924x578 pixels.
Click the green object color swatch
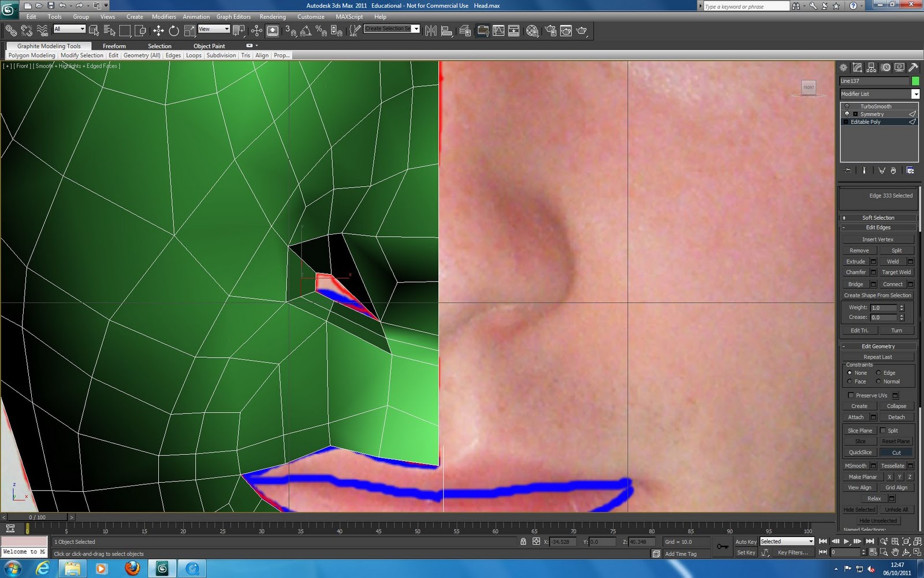(x=915, y=81)
